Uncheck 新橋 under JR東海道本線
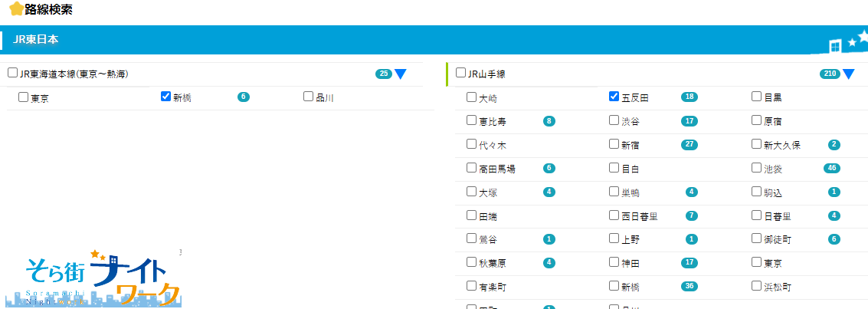The height and width of the screenshot is (309, 868). pos(165,97)
